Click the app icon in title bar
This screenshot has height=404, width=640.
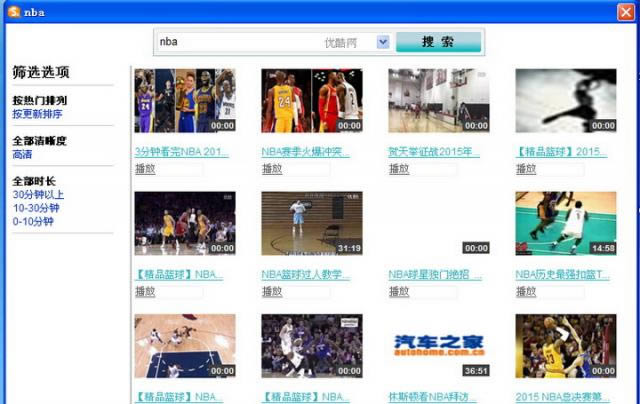pos(12,12)
